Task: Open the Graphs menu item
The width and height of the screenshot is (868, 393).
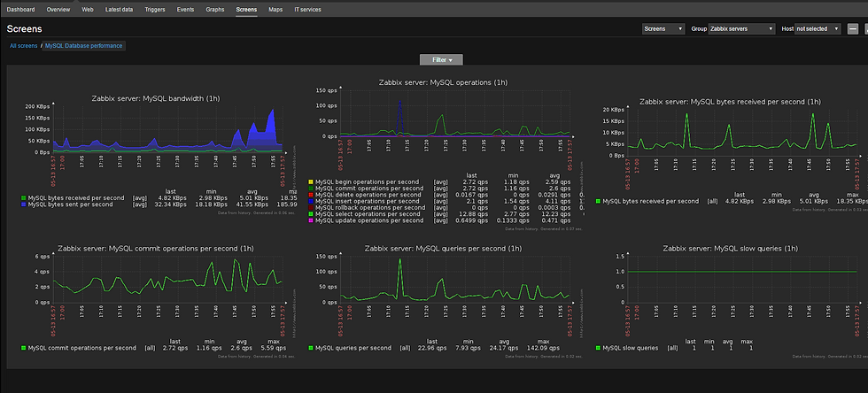Action: coord(214,10)
